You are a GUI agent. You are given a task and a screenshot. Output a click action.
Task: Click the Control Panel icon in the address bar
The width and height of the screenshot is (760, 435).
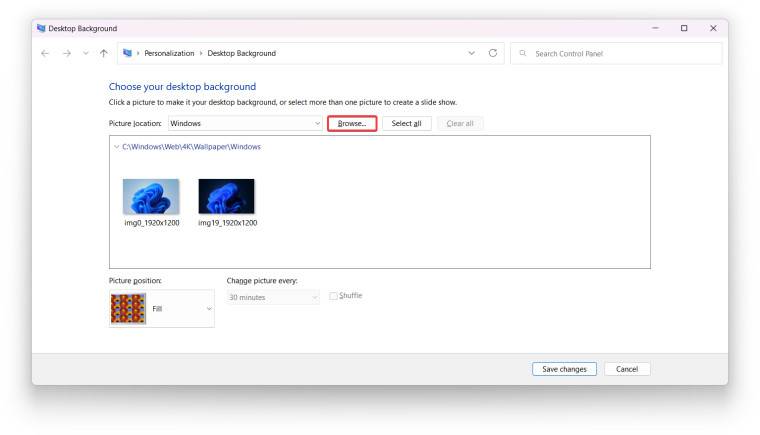tap(127, 53)
